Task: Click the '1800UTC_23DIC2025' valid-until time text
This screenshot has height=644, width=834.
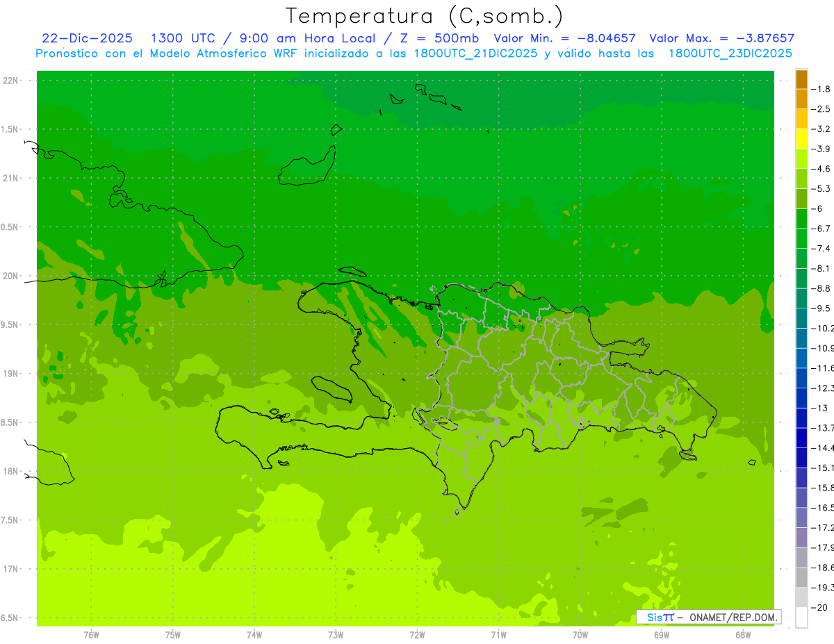Action: pos(730,53)
